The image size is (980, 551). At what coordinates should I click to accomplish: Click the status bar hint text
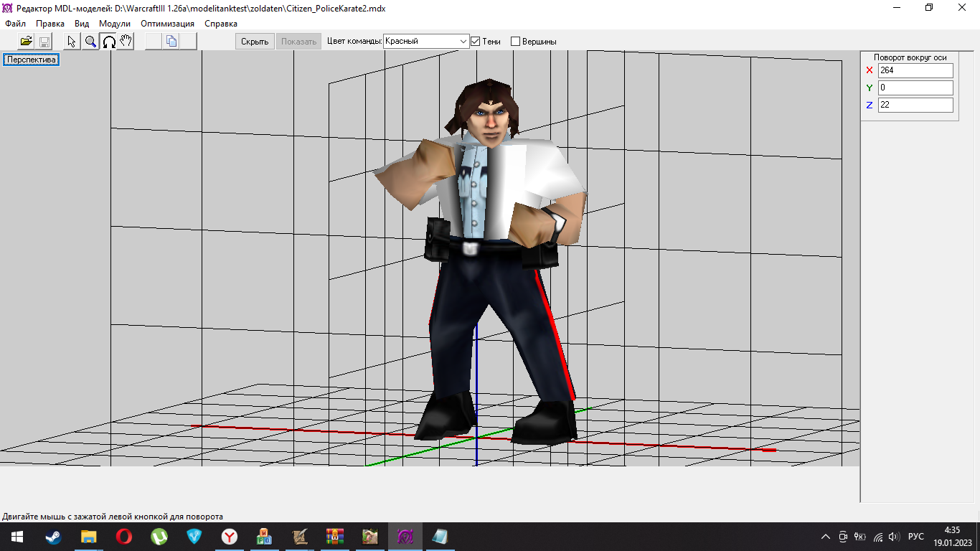point(113,517)
